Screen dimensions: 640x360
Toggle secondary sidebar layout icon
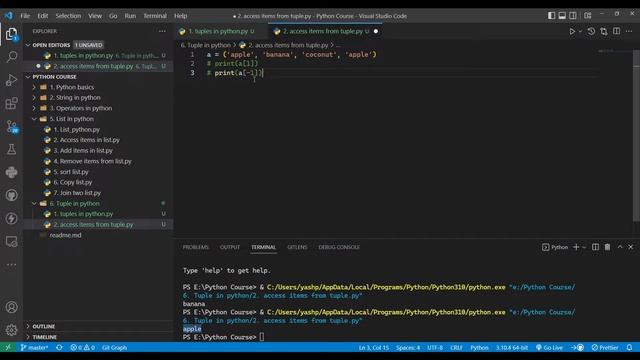573,16
